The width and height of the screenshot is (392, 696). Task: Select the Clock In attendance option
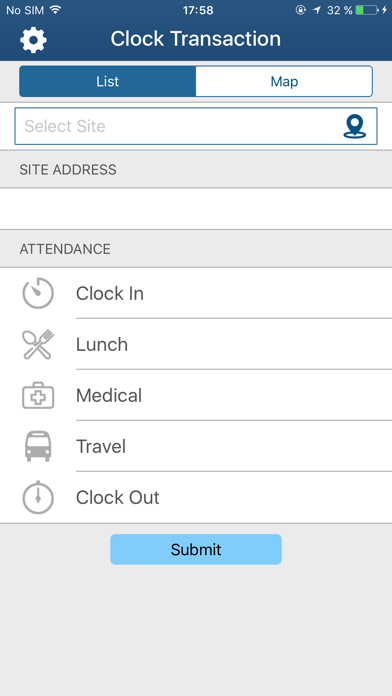click(x=196, y=293)
